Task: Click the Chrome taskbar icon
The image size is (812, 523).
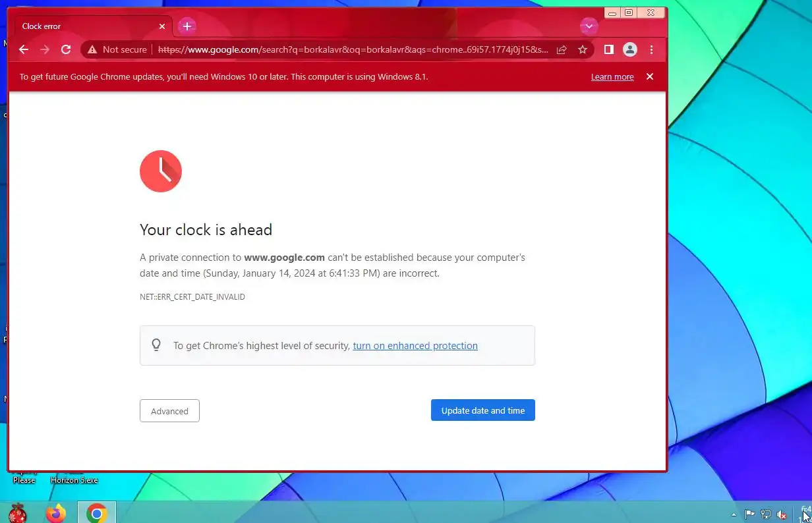Action: [x=97, y=512]
